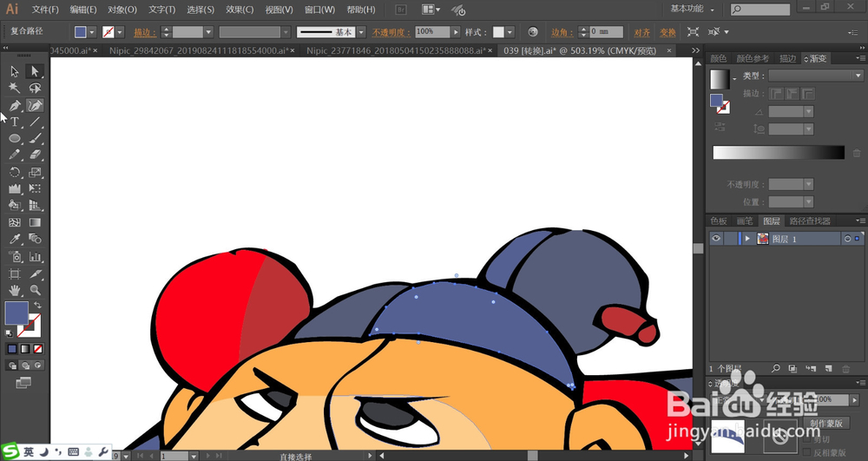Select the Zoom tool
Viewport: 868px width, 461px height.
(x=35, y=290)
